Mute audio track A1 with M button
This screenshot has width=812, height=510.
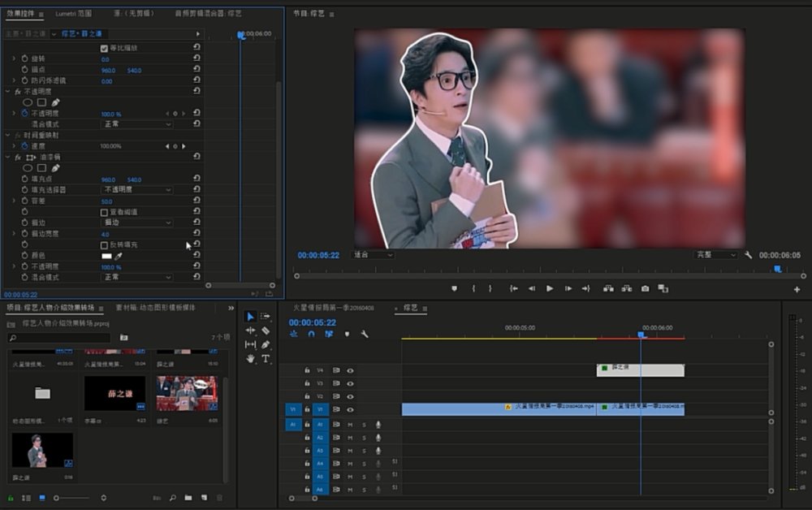350,425
